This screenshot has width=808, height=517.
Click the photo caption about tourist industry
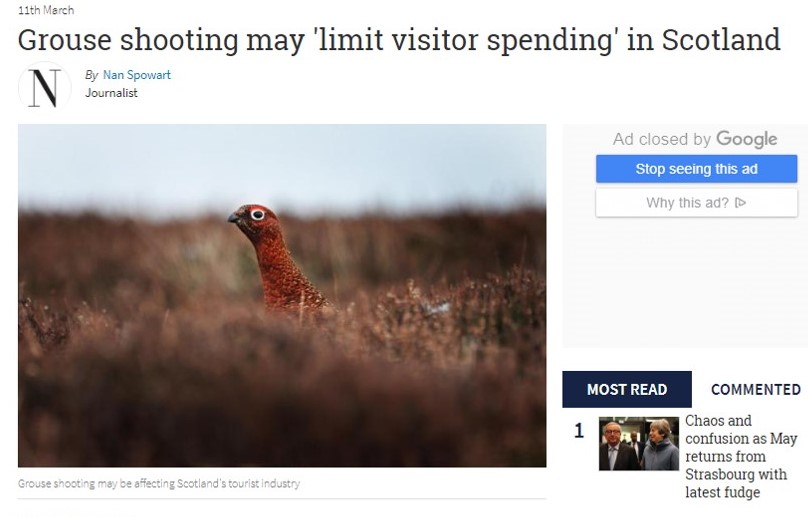pos(159,483)
